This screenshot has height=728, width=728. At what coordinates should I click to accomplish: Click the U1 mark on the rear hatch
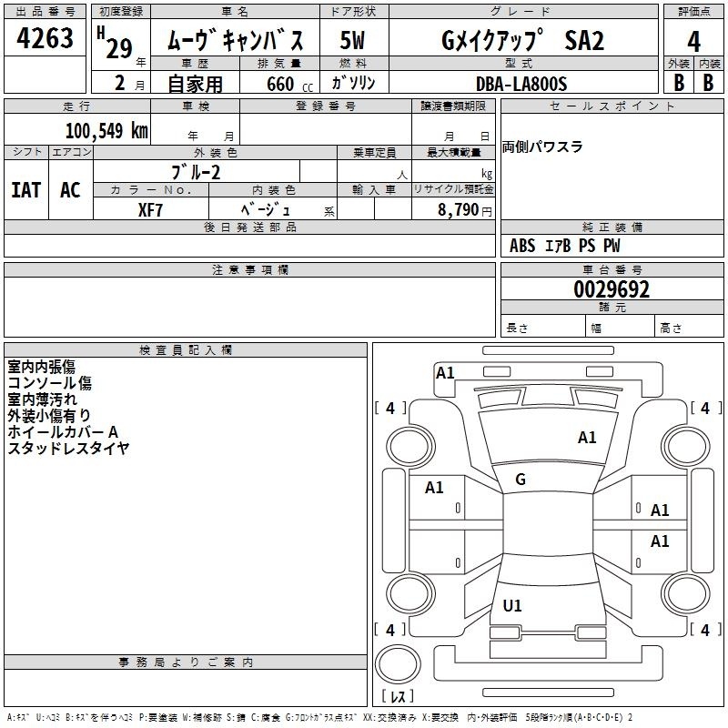(512, 605)
